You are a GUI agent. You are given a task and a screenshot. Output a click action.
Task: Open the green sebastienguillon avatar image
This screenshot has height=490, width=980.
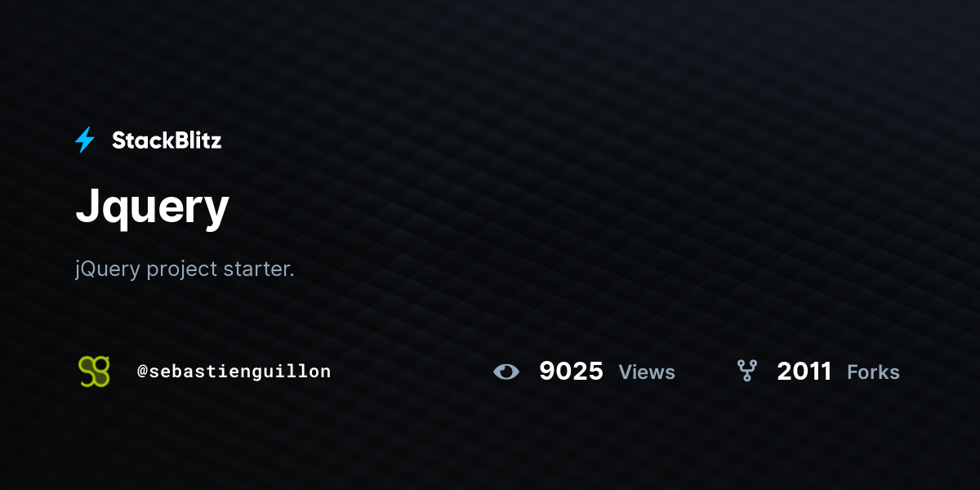click(x=94, y=372)
